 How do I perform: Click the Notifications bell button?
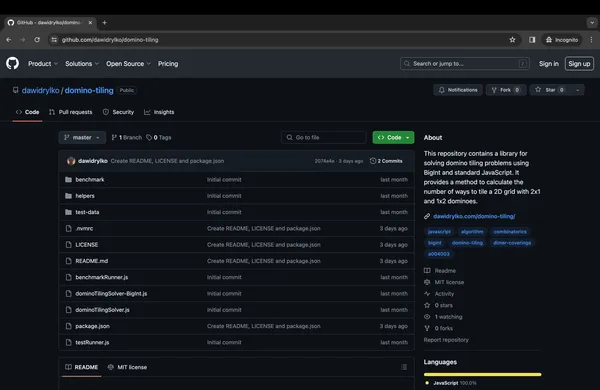click(458, 90)
